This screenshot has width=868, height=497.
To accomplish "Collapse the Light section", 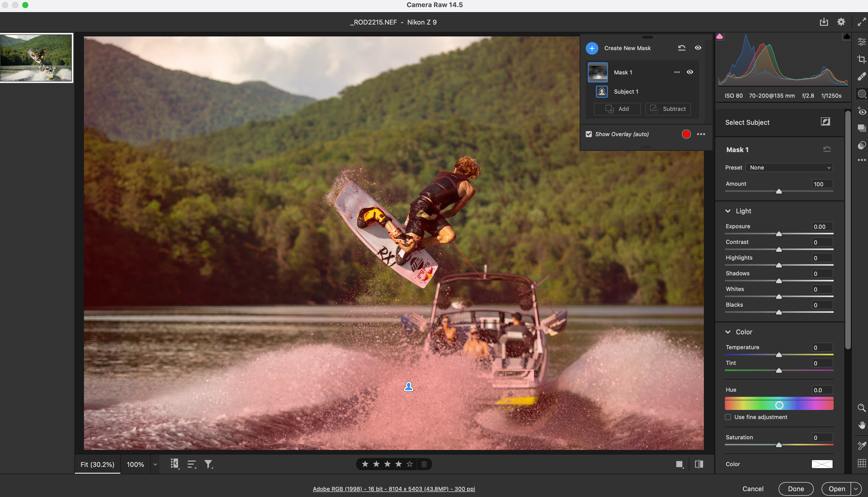I will pos(728,211).
